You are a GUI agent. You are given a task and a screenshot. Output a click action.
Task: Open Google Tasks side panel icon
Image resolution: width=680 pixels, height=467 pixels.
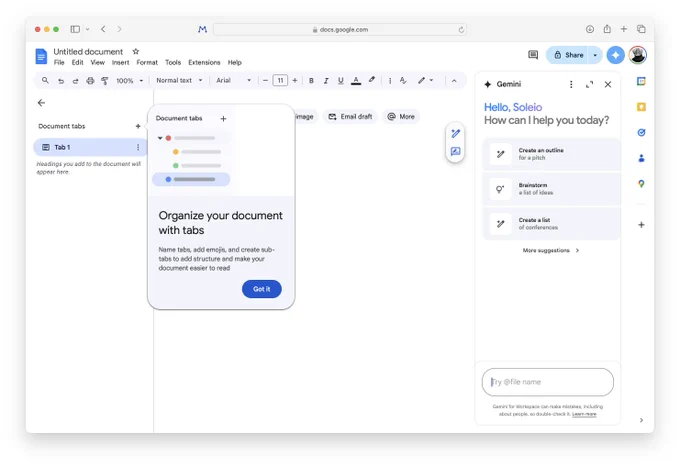[641, 133]
